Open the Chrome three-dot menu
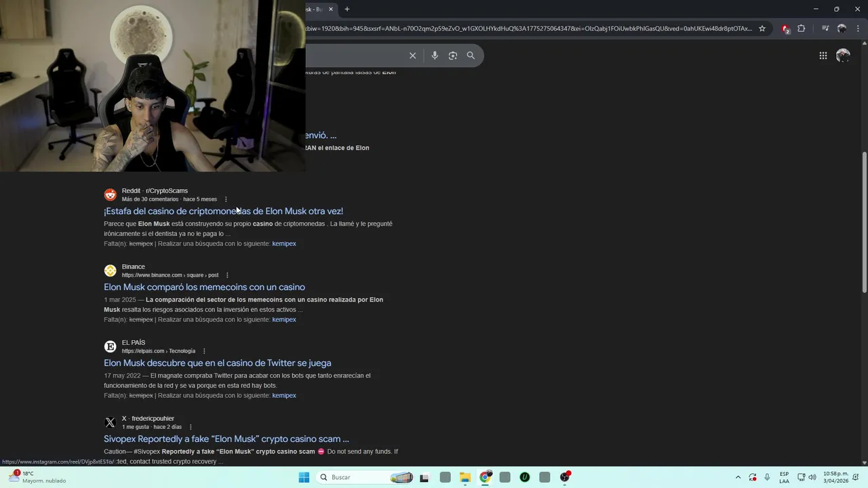This screenshot has width=868, height=488. [x=858, y=28]
